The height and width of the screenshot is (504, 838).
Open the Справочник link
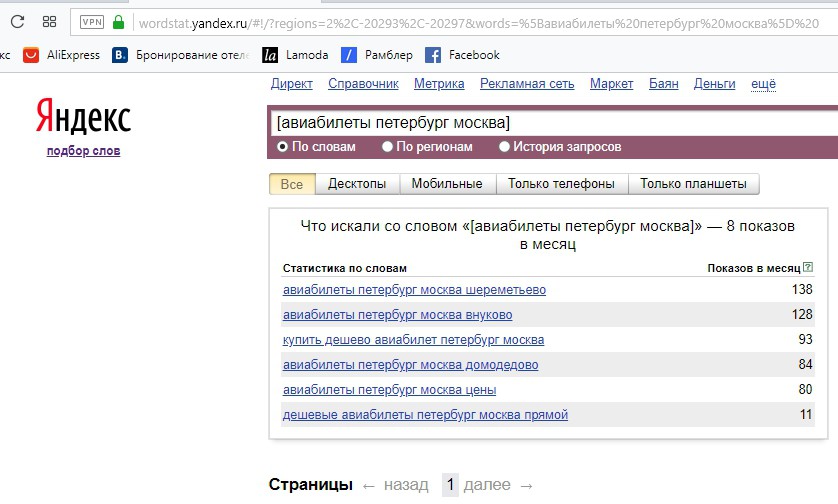[363, 84]
